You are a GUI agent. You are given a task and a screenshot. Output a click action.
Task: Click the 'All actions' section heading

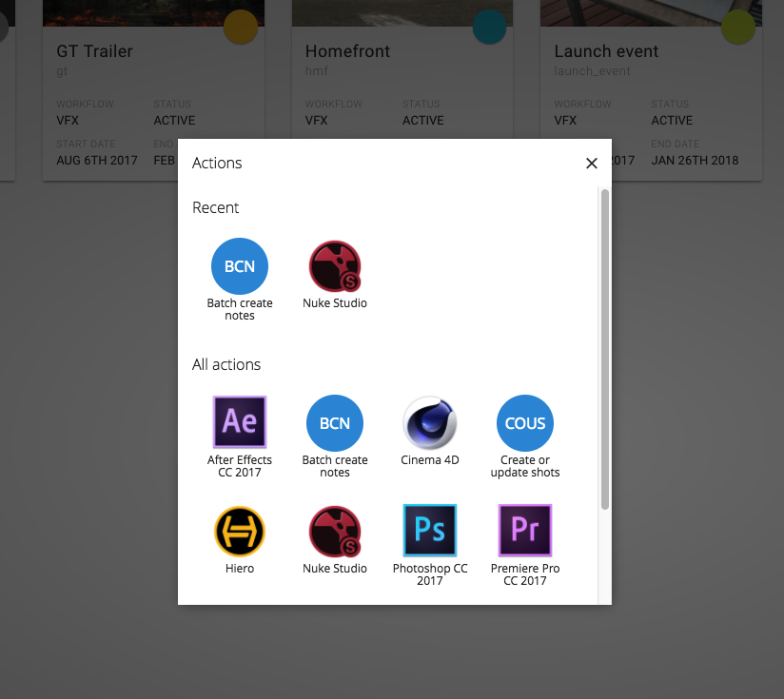(226, 365)
